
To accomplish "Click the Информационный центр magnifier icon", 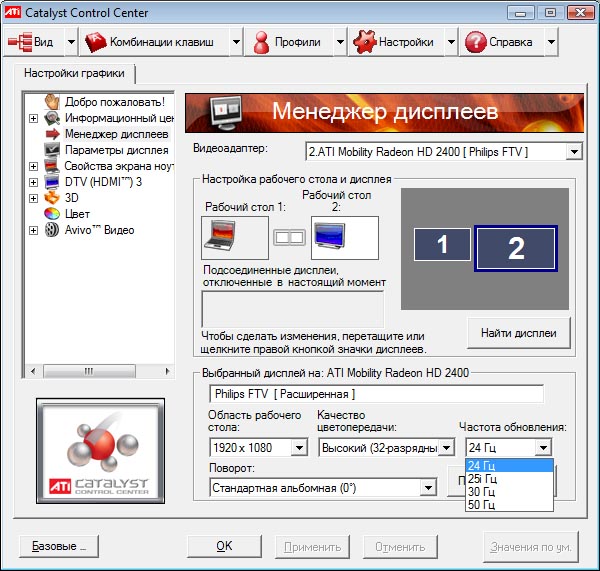I will click(x=52, y=118).
